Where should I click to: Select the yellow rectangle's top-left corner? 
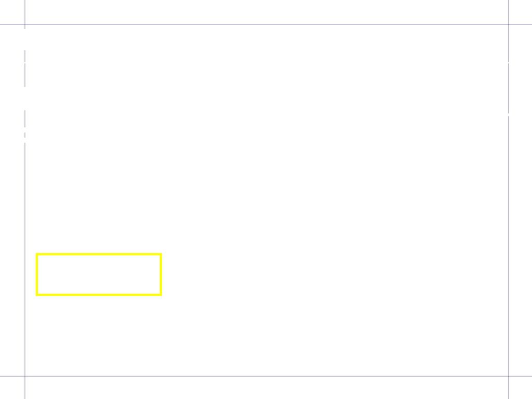(37, 254)
